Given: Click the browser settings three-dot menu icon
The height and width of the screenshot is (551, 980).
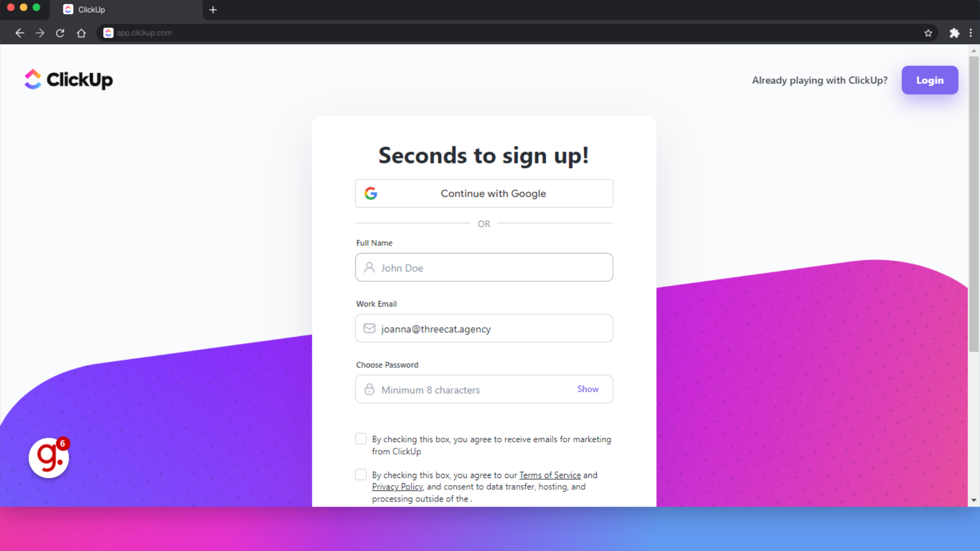Looking at the screenshot, I should pos(971,33).
